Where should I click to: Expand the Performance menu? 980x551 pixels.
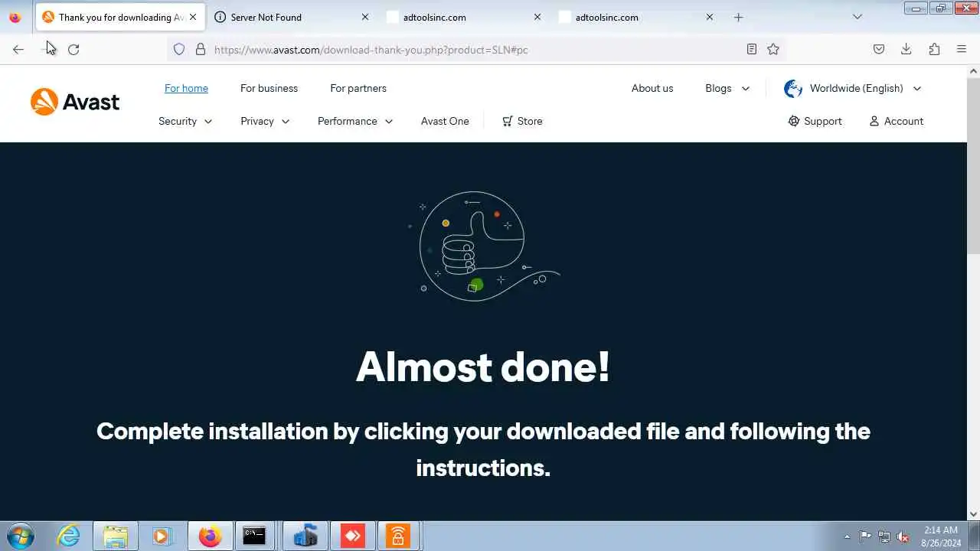click(355, 121)
